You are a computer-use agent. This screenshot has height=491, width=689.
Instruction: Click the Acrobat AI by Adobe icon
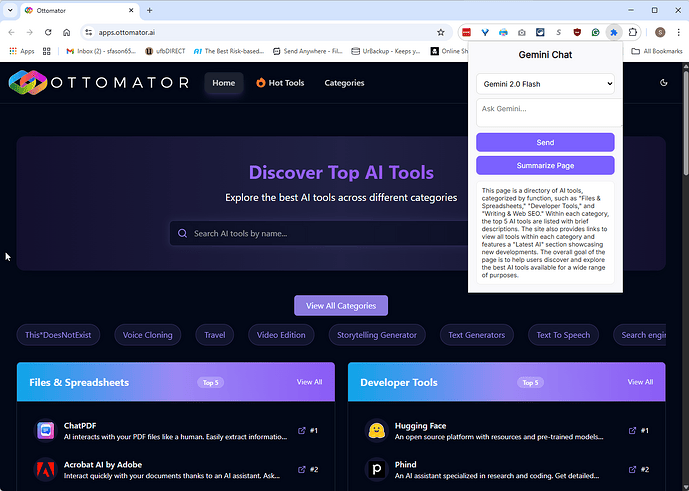pos(46,469)
